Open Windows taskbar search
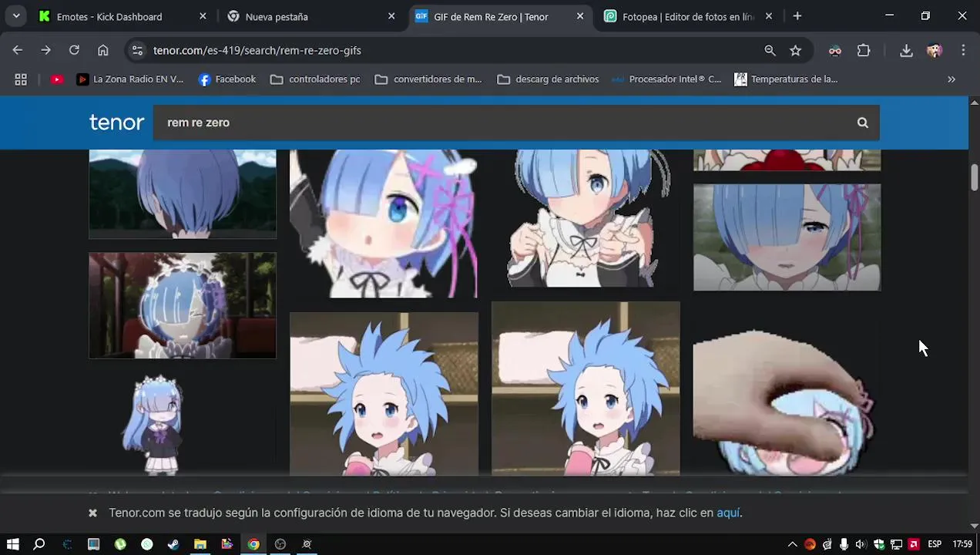This screenshot has height=555, width=980. [x=39, y=544]
